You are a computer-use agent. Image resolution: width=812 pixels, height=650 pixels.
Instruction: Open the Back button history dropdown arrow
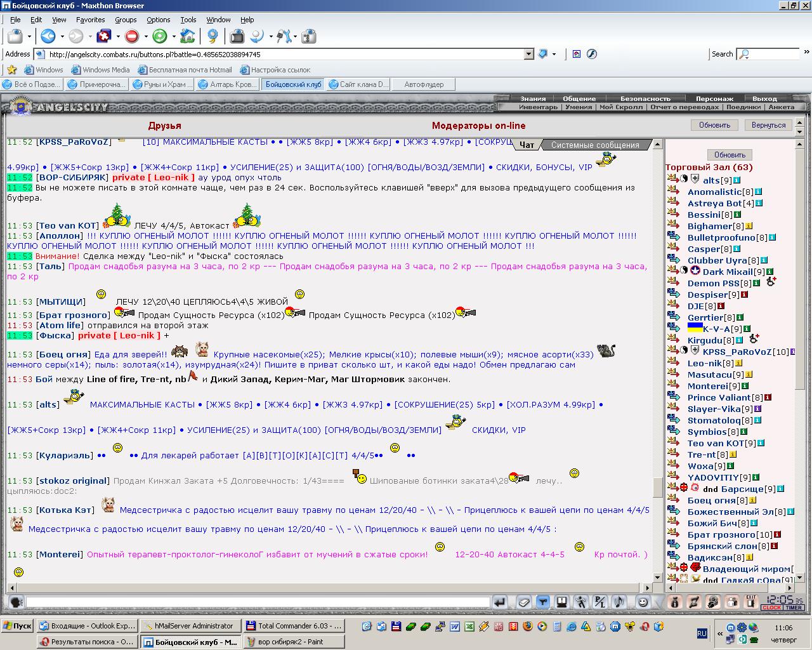click(61, 36)
